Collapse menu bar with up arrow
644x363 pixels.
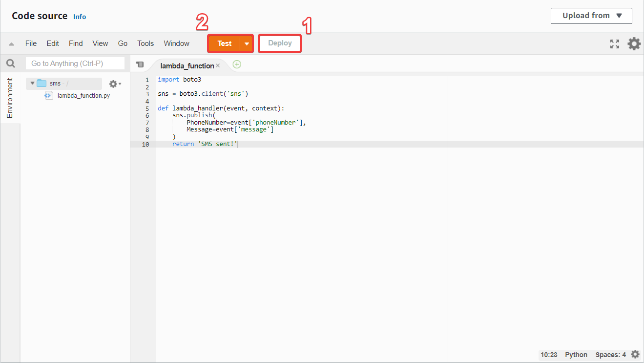11,44
